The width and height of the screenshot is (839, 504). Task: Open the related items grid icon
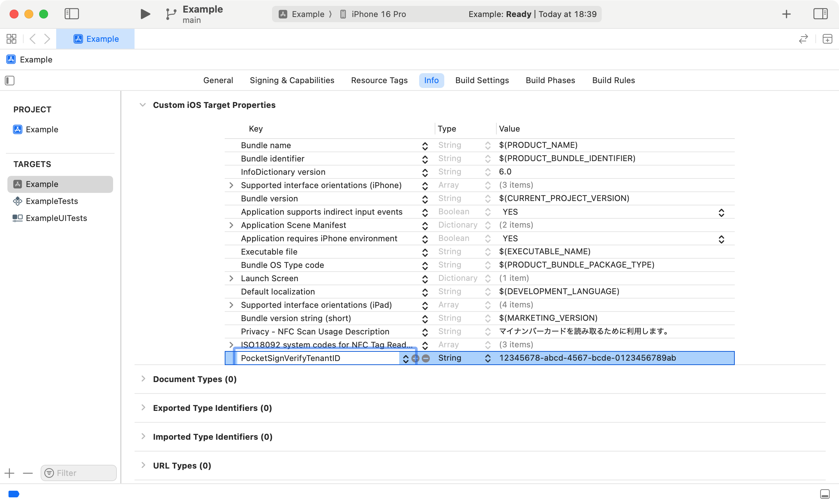[11, 39]
